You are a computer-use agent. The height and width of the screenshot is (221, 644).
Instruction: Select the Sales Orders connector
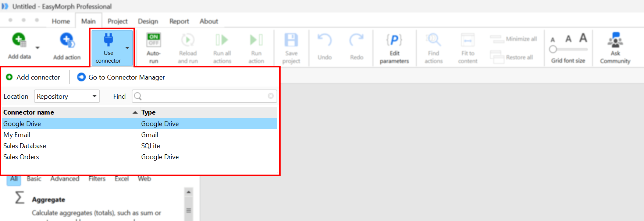140,157
